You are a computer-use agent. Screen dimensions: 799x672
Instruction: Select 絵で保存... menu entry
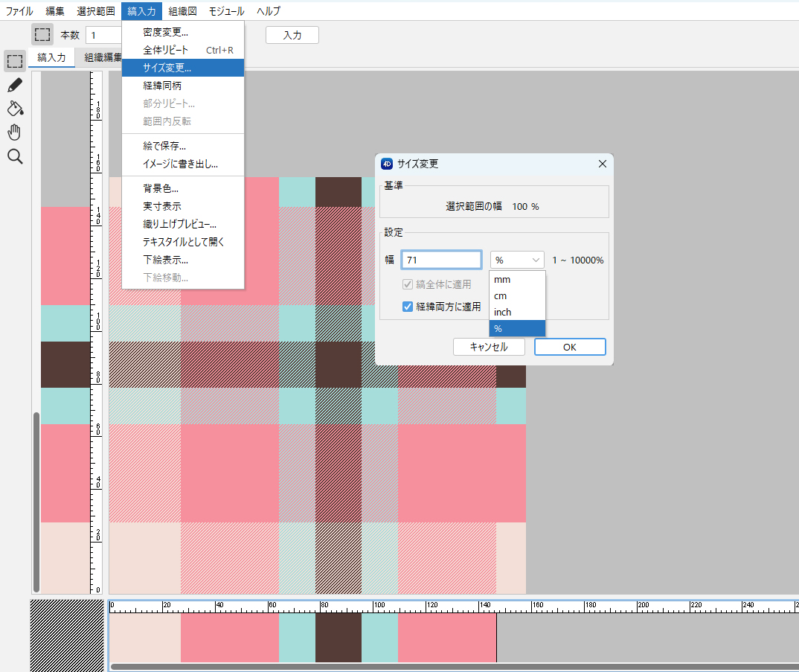pos(183,146)
